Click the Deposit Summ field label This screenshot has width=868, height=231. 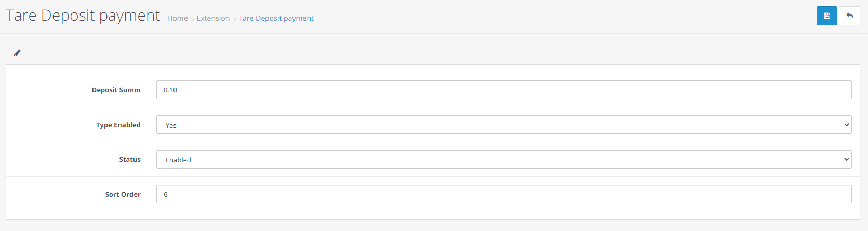[x=116, y=90]
